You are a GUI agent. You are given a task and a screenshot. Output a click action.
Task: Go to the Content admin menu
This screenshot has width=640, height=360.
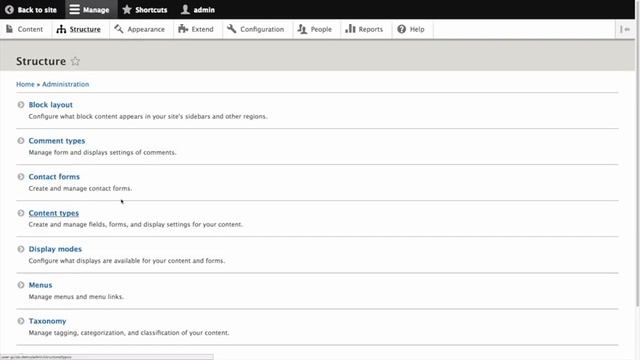(x=25, y=29)
